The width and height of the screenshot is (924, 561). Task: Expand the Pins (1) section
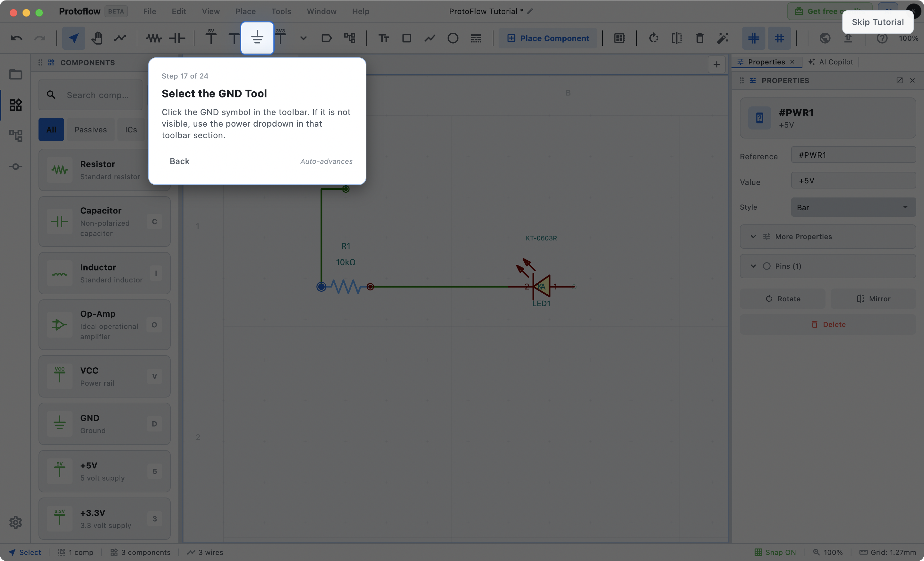tap(828, 266)
